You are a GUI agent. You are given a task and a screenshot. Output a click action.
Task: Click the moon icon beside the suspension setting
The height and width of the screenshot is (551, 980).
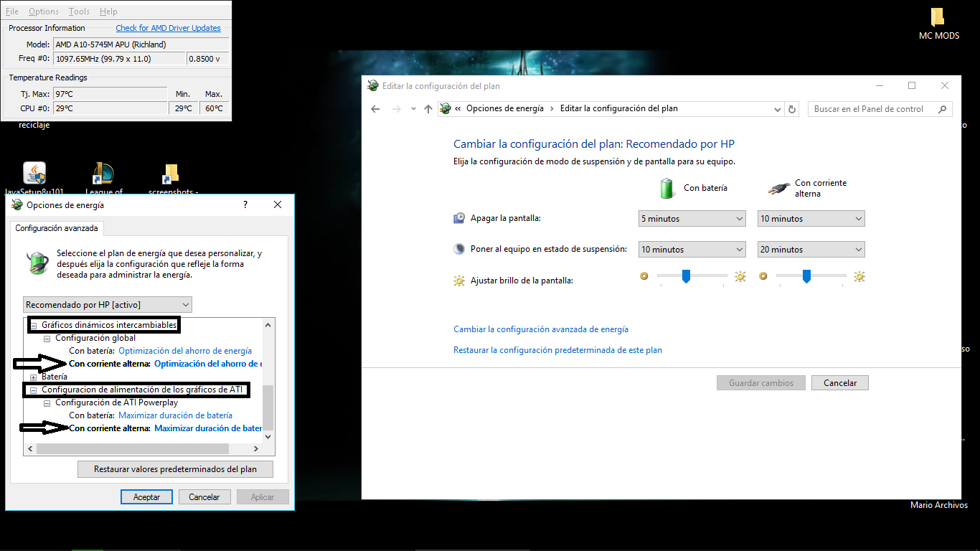tap(458, 249)
